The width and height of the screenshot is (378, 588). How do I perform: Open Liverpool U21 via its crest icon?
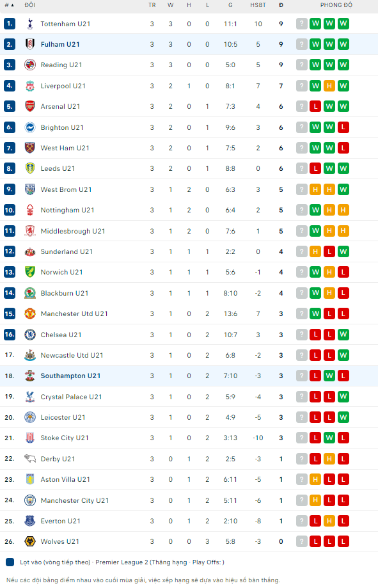point(29,86)
